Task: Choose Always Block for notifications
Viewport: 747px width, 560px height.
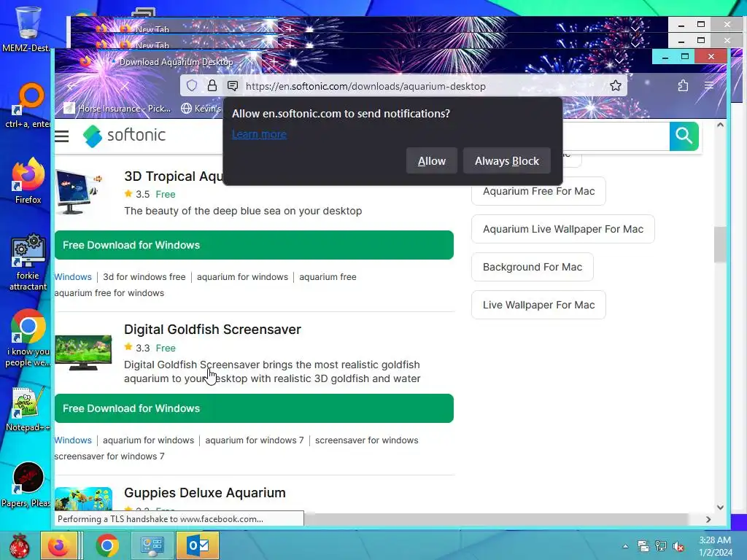Action: point(507,161)
